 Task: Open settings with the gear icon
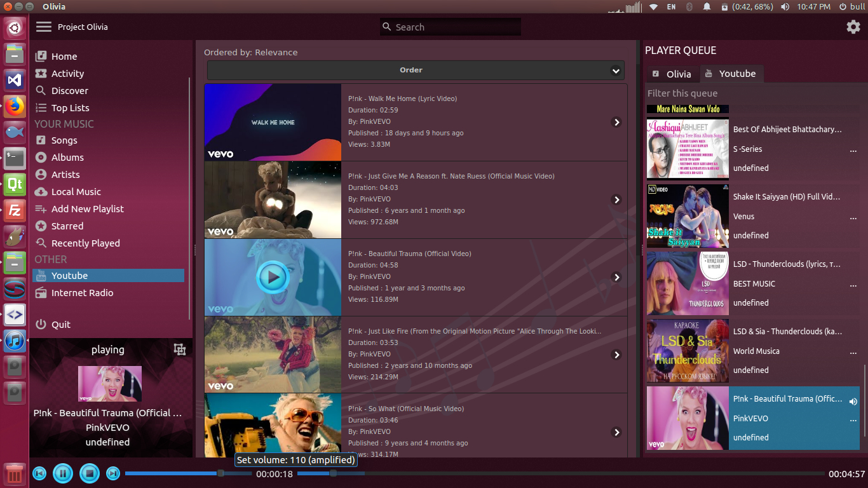coord(853,27)
